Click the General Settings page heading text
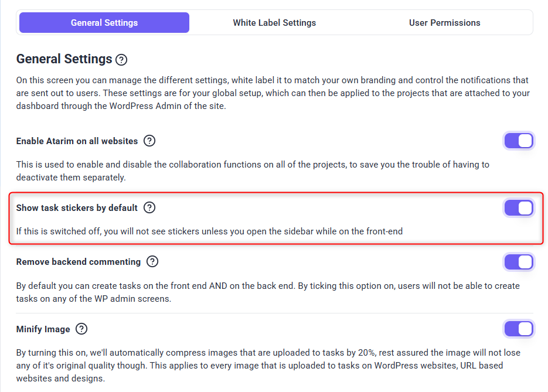 click(64, 59)
